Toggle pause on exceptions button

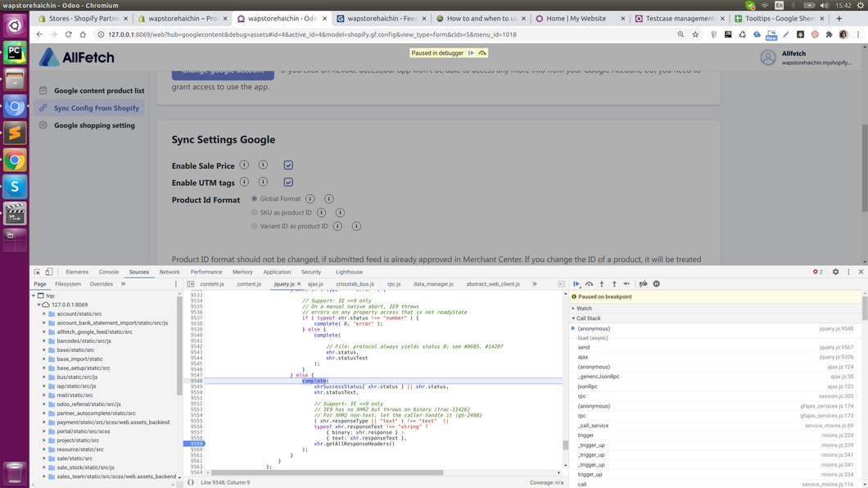click(657, 284)
